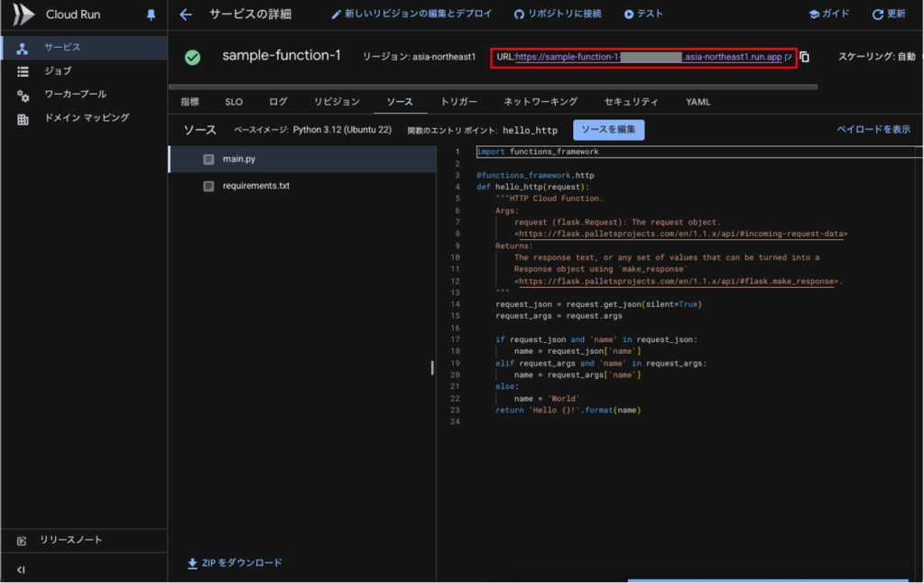This screenshot has width=924, height=583.
Task: Click the ガイド button label
Action: (836, 14)
